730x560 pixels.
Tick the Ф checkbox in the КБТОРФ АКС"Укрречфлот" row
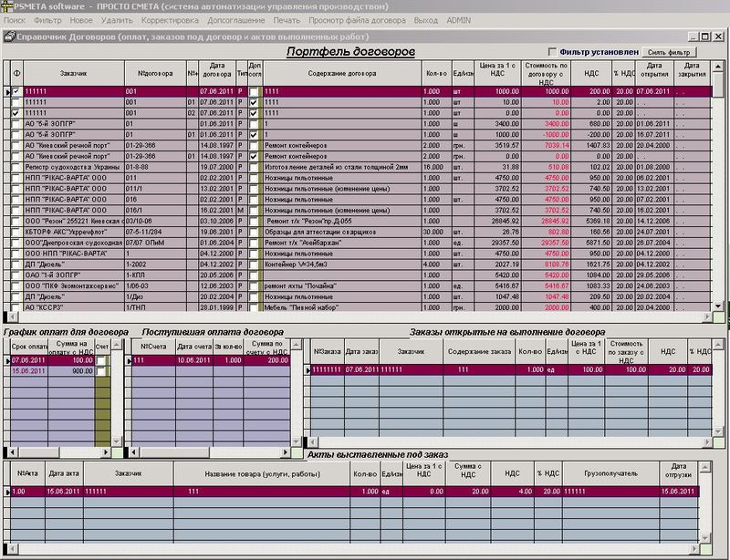point(16,232)
